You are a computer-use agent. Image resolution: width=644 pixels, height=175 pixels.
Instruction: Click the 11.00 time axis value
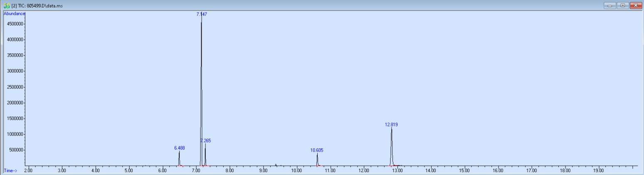pyautogui.click(x=330, y=170)
